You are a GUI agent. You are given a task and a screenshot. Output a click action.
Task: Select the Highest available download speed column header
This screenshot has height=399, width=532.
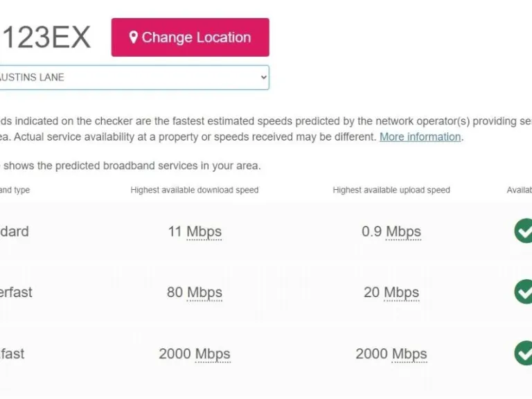tap(195, 190)
